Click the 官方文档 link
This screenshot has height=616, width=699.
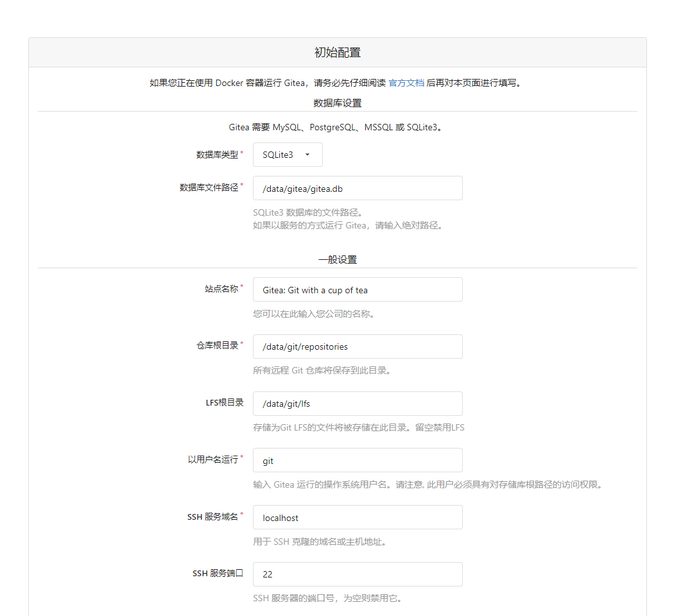tap(406, 83)
